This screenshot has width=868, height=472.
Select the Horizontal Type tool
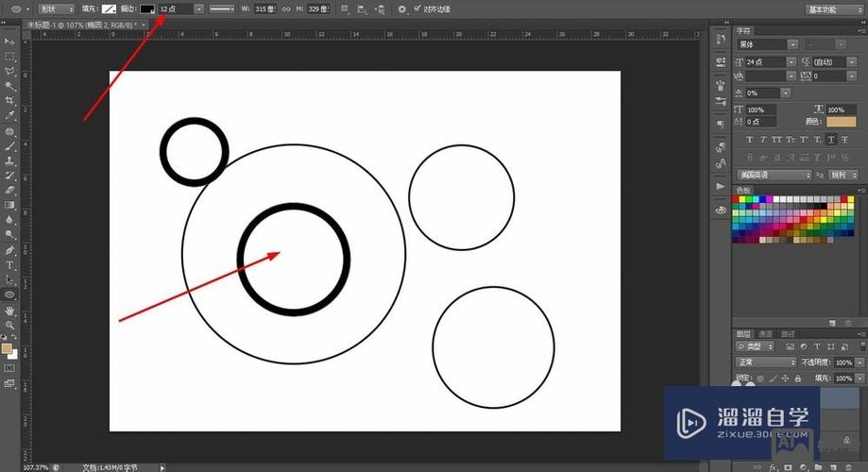10,265
